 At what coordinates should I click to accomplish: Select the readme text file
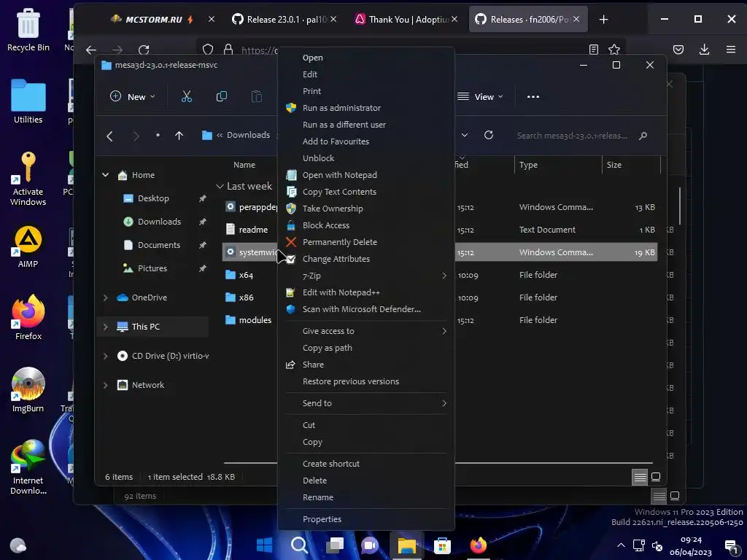click(253, 230)
